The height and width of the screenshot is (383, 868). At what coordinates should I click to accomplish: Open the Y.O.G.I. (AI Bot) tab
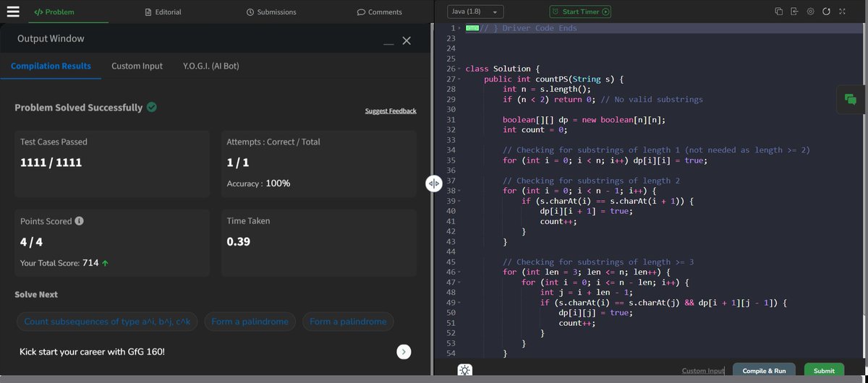point(211,66)
